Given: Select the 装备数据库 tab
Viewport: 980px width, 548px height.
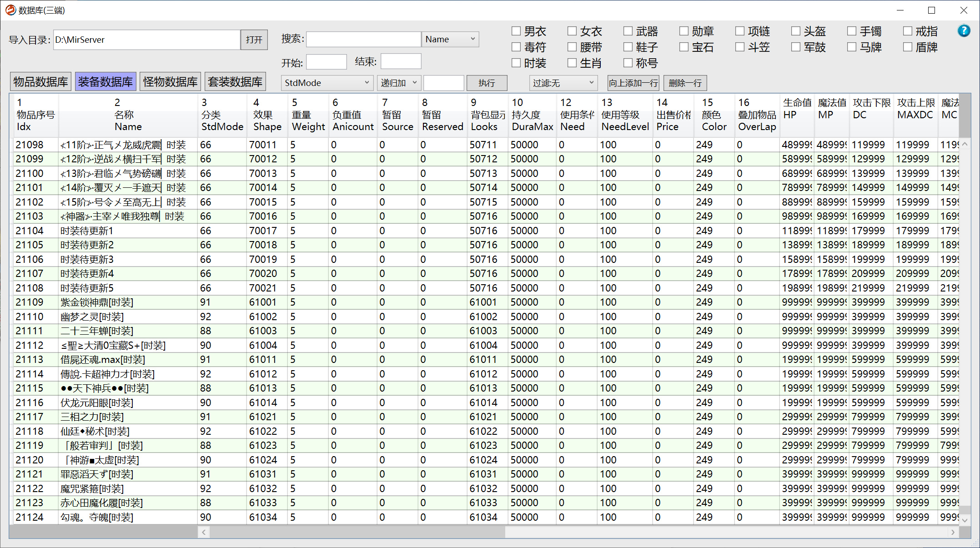Looking at the screenshot, I should click(105, 82).
